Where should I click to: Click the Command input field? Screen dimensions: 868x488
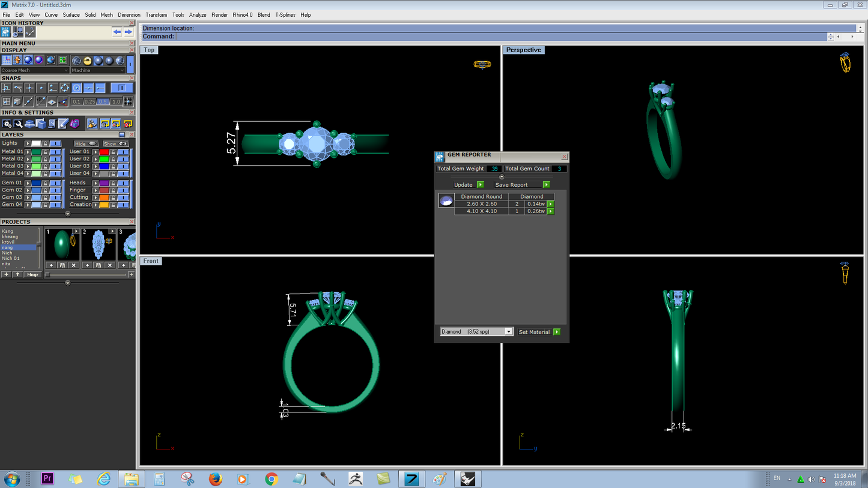[501, 37]
